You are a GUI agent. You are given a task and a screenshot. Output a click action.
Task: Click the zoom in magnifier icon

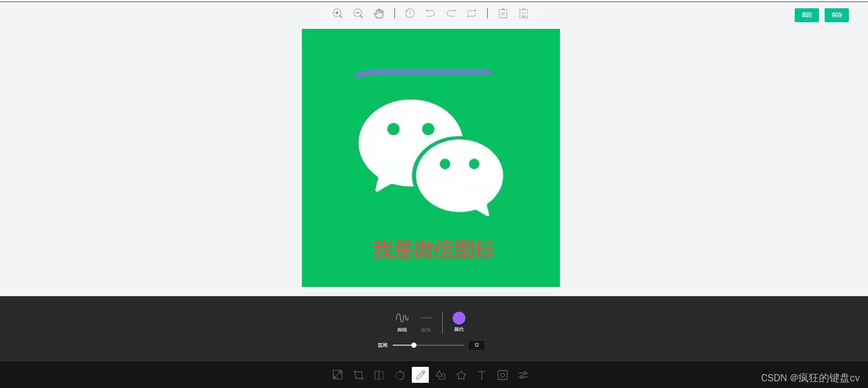point(337,13)
